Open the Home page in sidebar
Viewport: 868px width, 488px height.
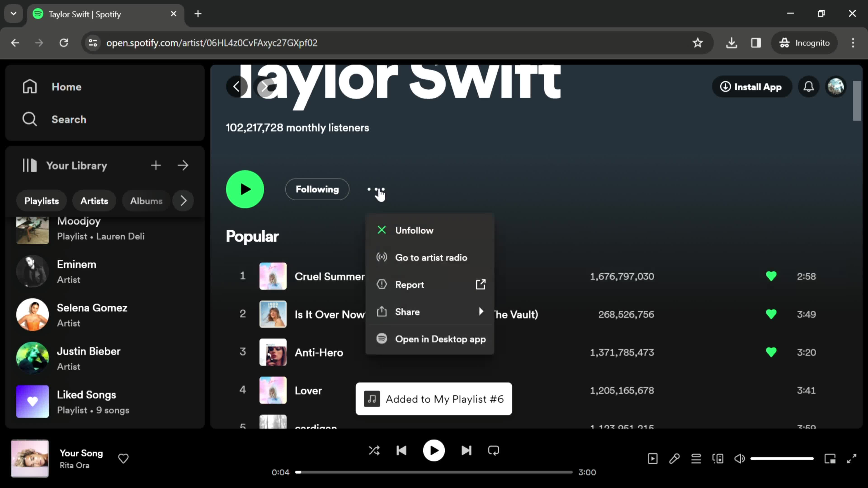click(x=52, y=87)
